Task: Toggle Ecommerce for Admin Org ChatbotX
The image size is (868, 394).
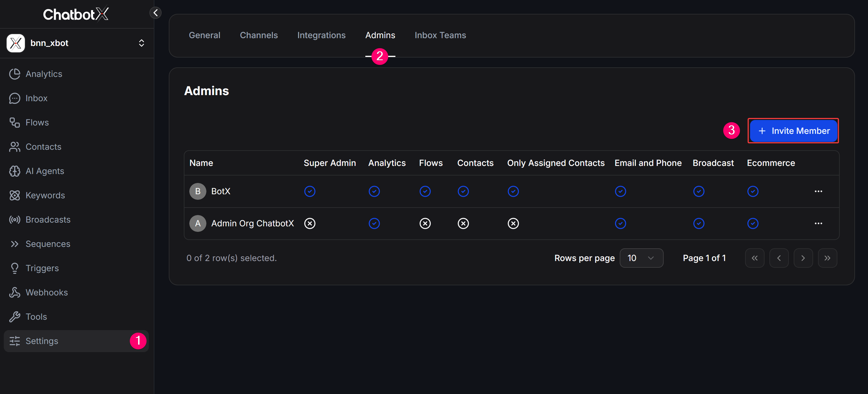Action: click(x=753, y=223)
